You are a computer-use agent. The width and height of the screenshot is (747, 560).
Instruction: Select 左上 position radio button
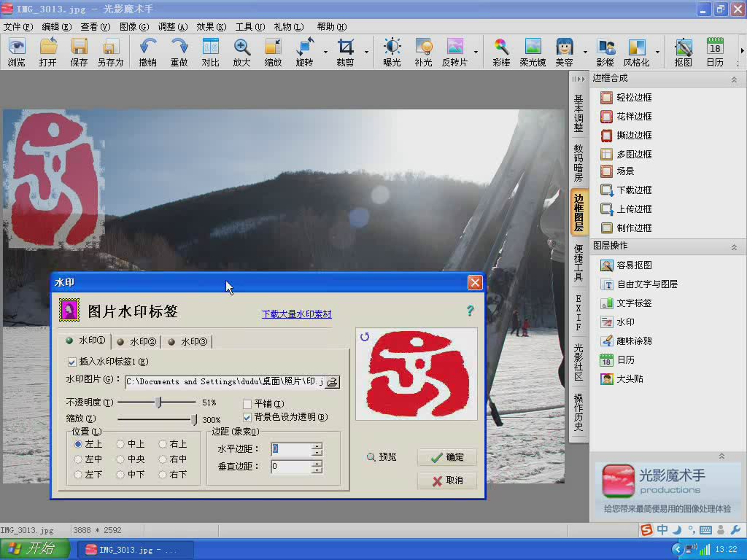click(78, 444)
